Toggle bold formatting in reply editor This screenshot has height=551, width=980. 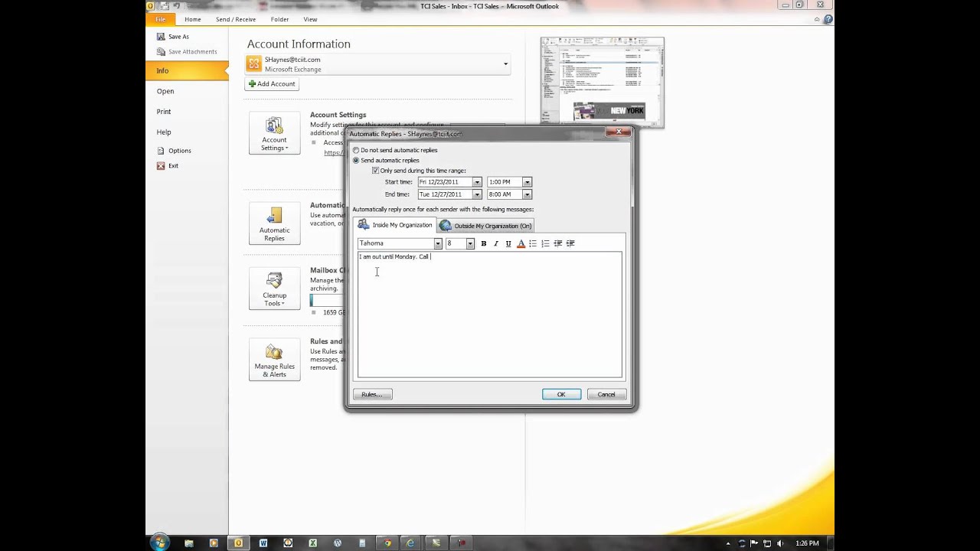pos(483,243)
